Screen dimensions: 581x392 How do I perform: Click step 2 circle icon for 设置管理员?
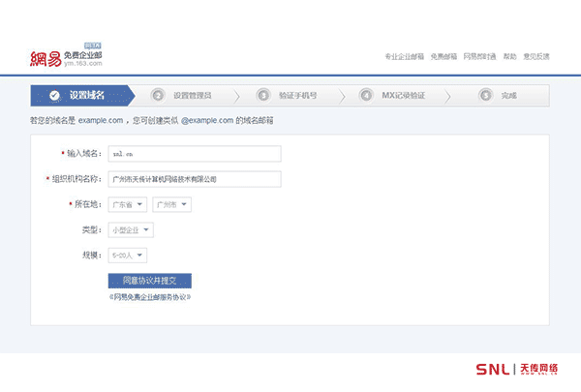tap(158, 96)
